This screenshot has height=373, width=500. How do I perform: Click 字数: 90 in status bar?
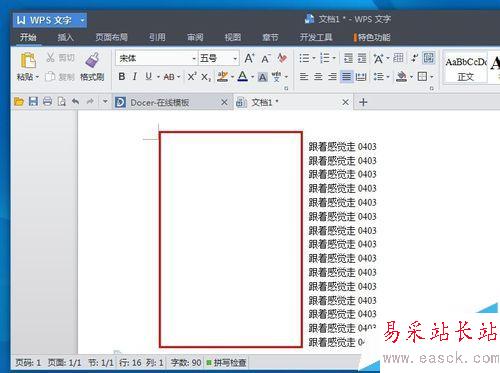click(x=186, y=362)
